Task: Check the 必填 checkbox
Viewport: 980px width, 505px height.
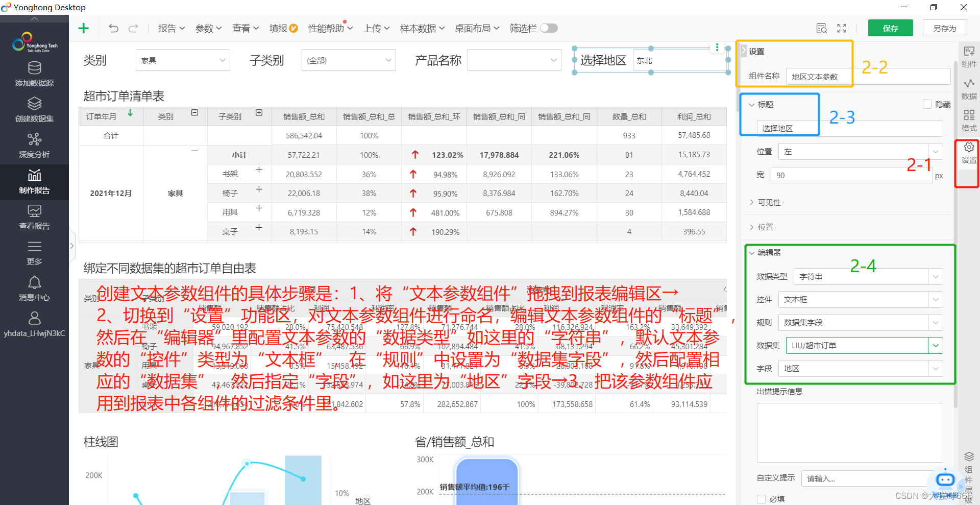Action: [x=761, y=499]
